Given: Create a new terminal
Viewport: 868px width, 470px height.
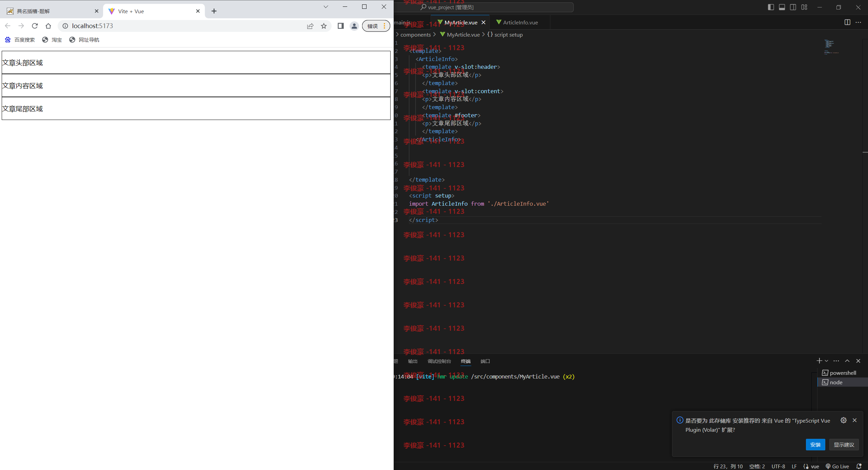Looking at the screenshot, I should [x=819, y=361].
